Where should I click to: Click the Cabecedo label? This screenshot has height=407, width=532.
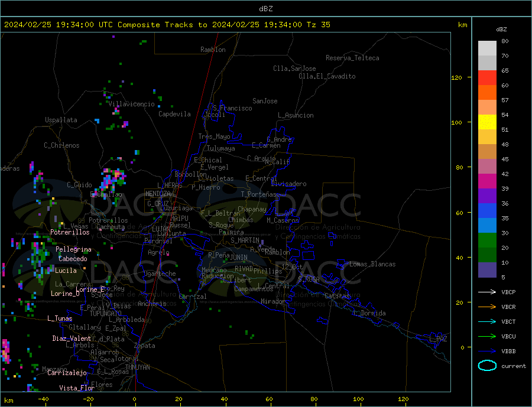tap(73, 259)
